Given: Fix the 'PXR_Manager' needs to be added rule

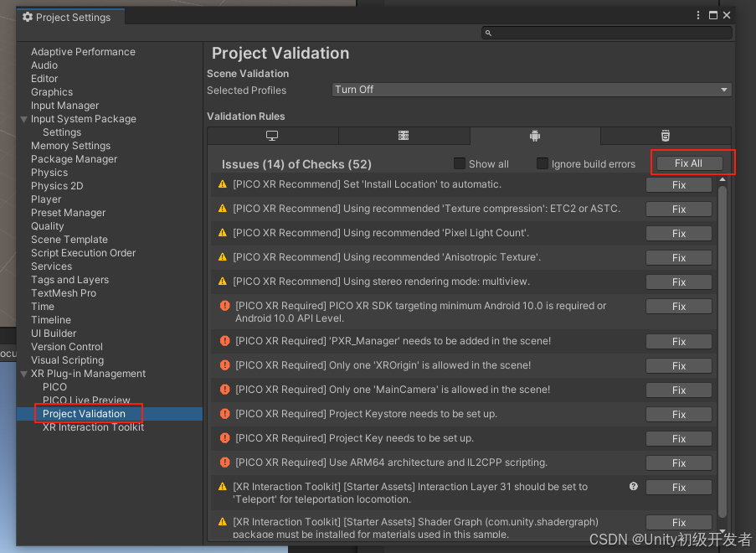Looking at the screenshot, I should coord(679,342).
